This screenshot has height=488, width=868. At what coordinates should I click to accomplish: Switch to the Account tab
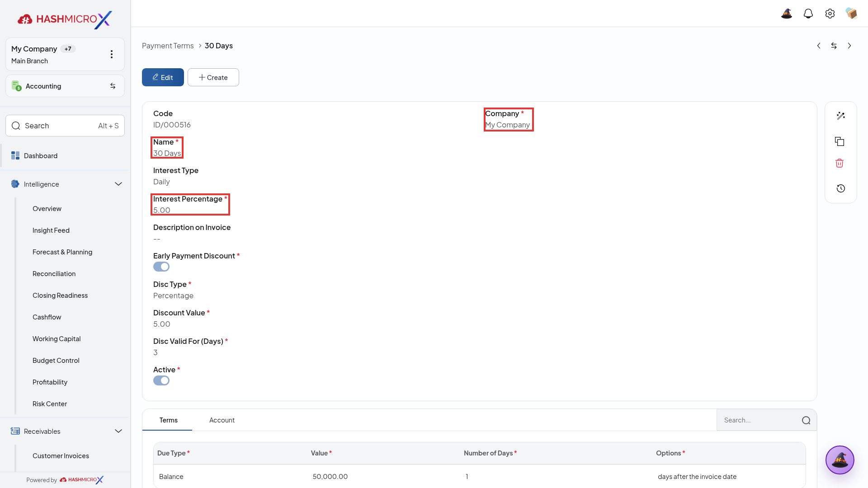222,420
